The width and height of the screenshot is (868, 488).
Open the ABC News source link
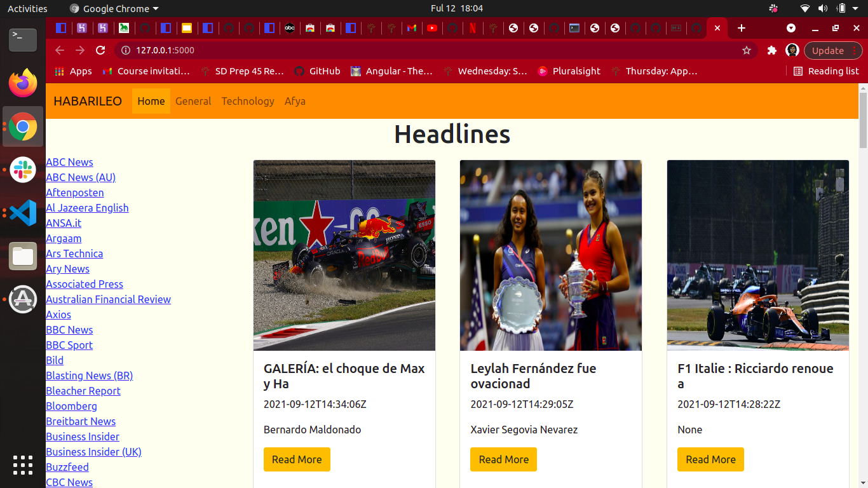coord(69,162)
